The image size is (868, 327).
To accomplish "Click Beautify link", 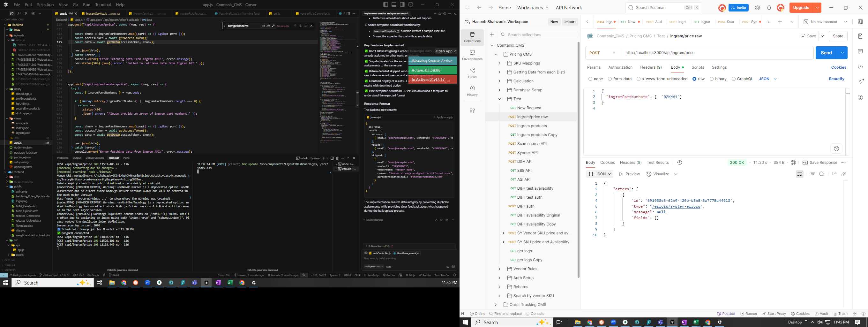I will coord(836,79).
